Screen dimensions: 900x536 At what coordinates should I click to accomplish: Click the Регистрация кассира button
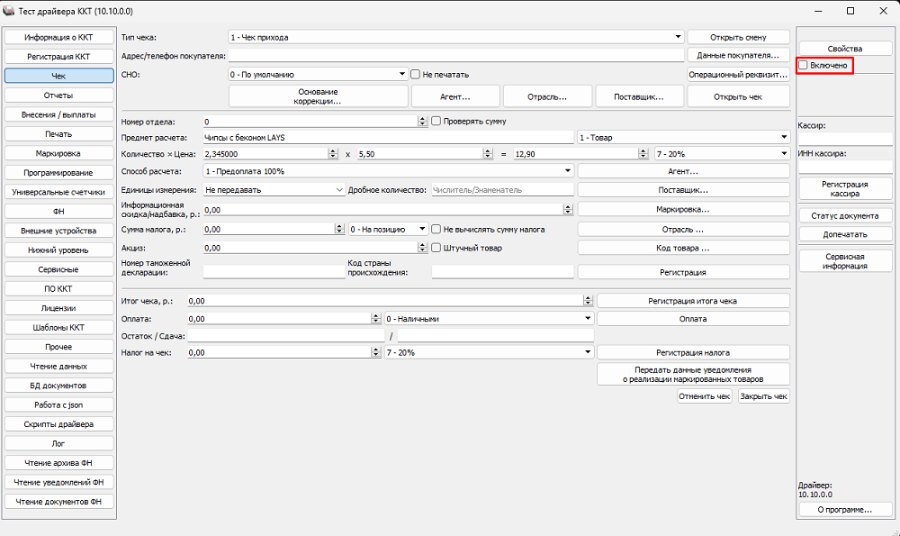coord(845,189)
